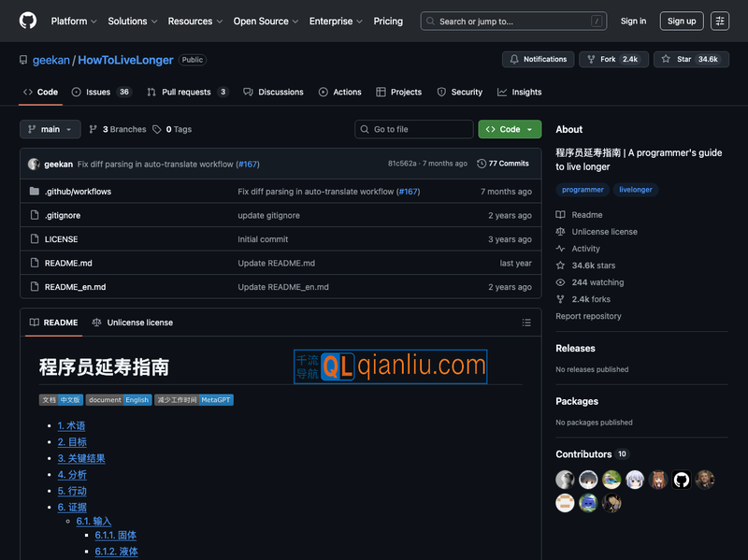This screenshot has width=748, height=560.
Task: Click the Unlicense scale icon in About
Action: click(x=563, y=231)
